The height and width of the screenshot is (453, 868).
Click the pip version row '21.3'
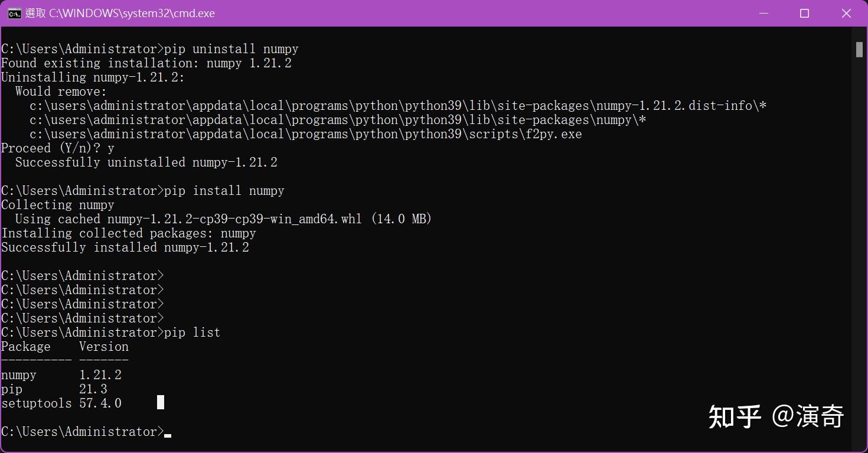(x=93, y=389)
